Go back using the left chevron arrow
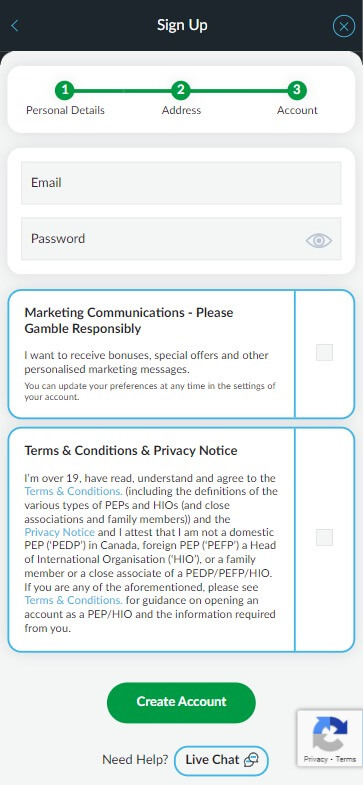This screenshot has height=785, width=363. [x=15, y=26]
